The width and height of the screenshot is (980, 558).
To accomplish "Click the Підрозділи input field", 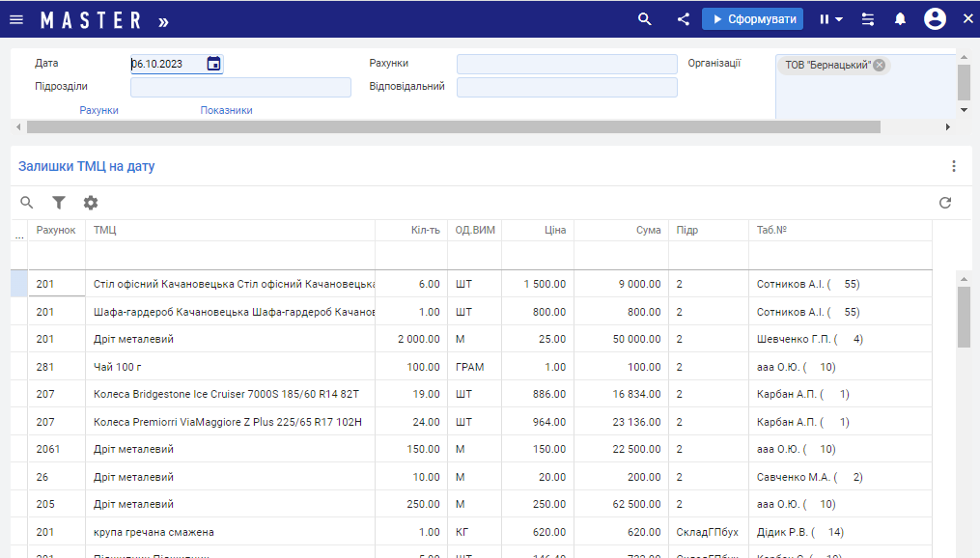I will [x=240, y=87].
